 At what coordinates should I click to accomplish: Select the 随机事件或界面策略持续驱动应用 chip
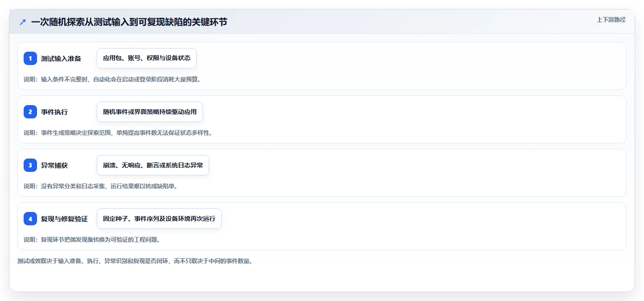pos(150,112)
